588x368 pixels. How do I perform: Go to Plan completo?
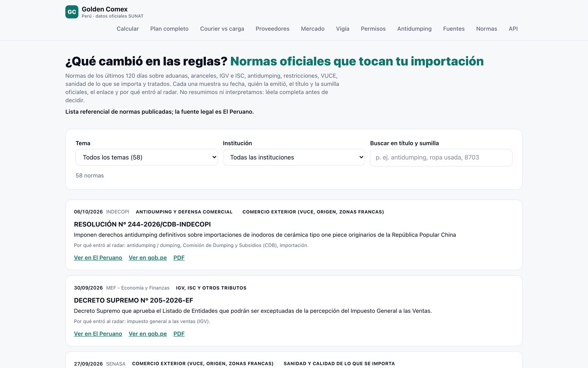(x=169, y=29)
